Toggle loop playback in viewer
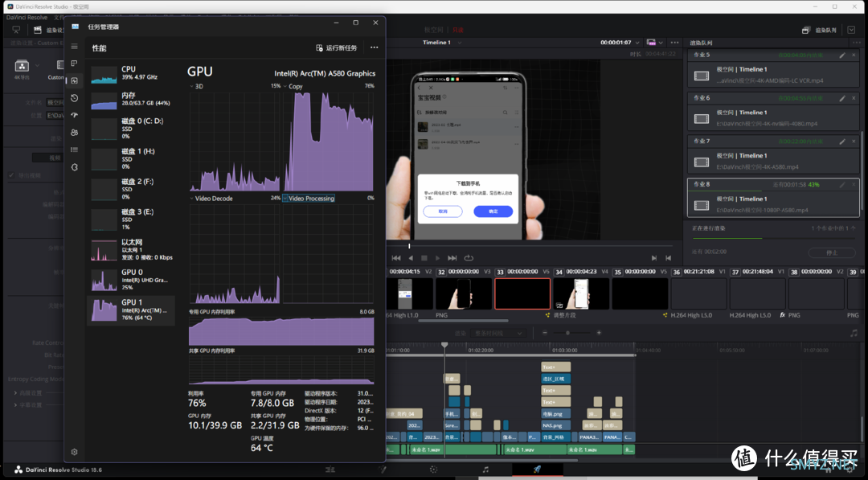 click(x=469, y=258)
